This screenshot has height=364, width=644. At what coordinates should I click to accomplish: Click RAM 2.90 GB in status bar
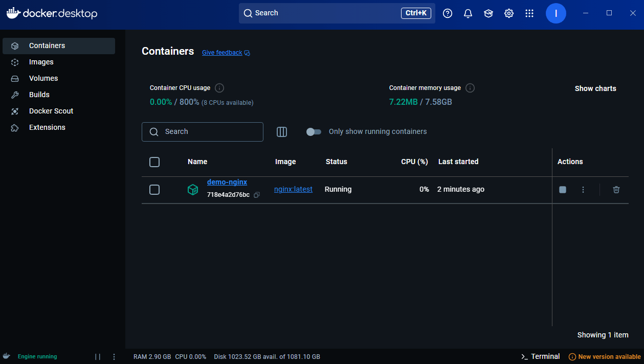coord(152,357)
